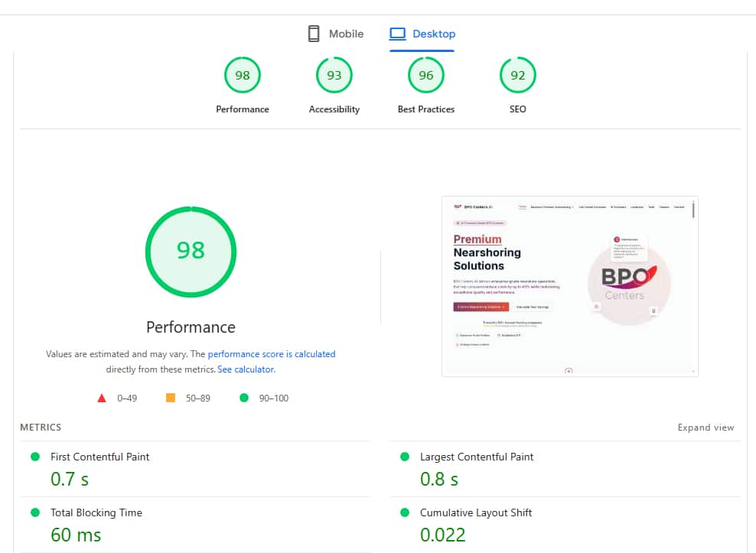Click the BPO Centers page screenshot thumbnail
This screenshot has width=756, height=553.
[x=570, y=286]
